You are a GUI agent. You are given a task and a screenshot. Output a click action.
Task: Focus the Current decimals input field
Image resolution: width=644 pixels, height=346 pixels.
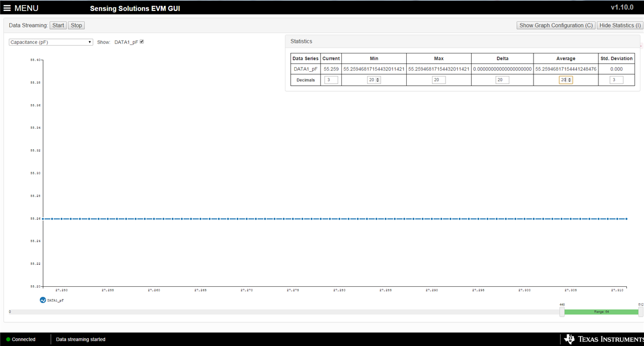(331, 80)
